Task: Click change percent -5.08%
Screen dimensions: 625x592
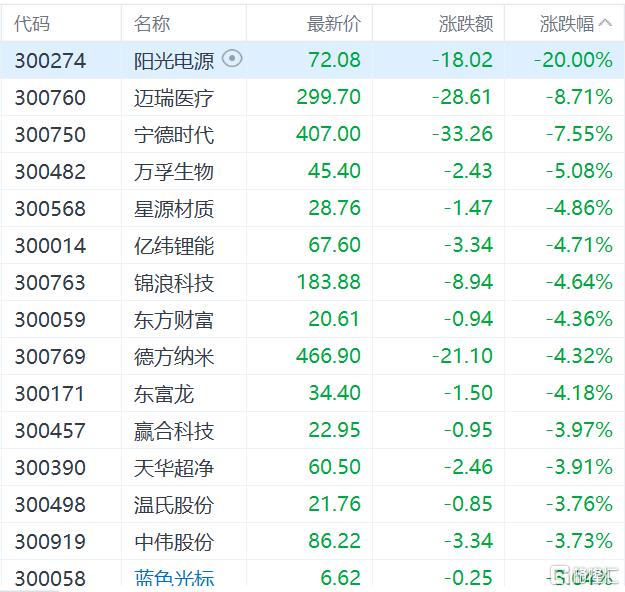Action: 579,171
